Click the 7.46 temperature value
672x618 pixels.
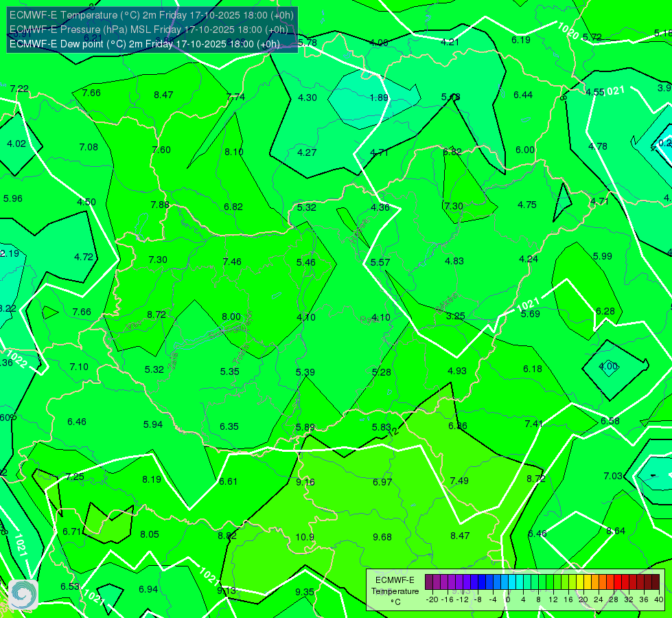[232, 262]
